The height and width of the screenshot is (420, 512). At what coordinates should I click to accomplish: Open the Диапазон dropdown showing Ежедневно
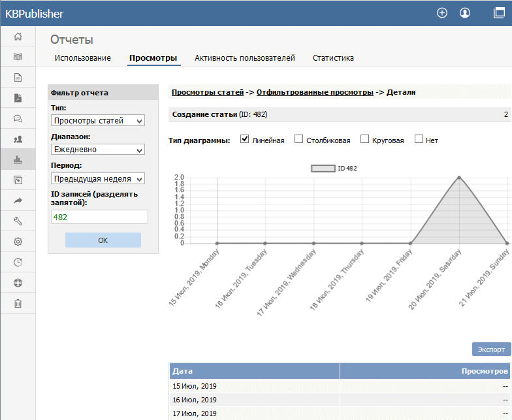tap(98, 150)
